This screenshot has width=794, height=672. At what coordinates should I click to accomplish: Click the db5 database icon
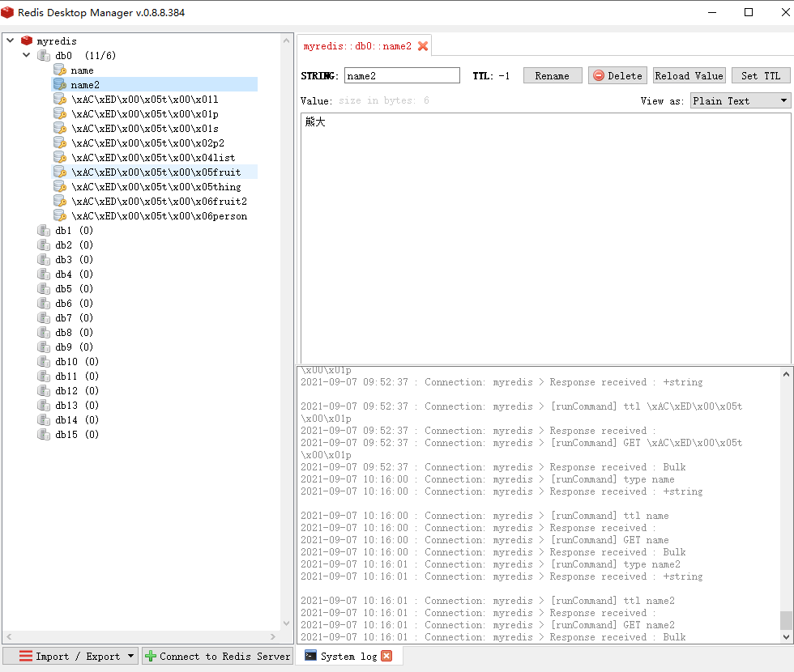click(x=44, y=289)
